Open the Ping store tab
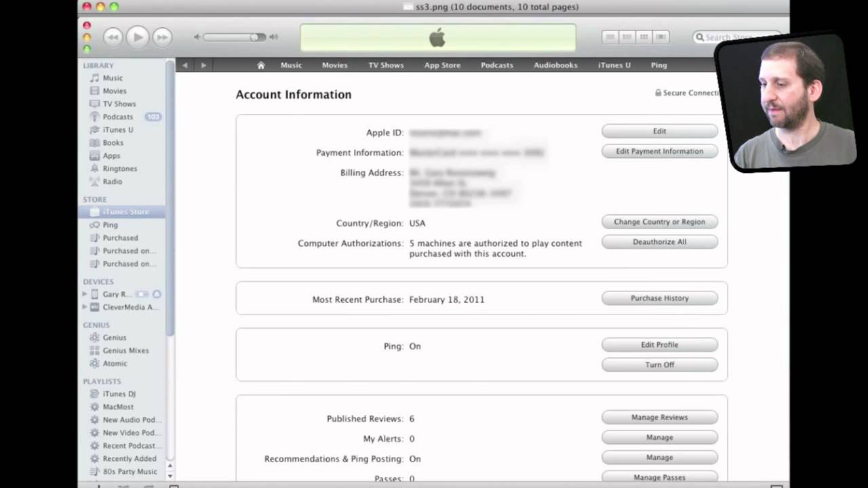The image size is (868, 488). pos(658,65)
